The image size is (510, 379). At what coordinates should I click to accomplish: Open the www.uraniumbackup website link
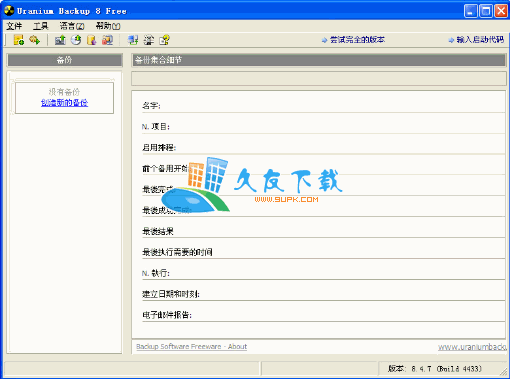(472, 347)
